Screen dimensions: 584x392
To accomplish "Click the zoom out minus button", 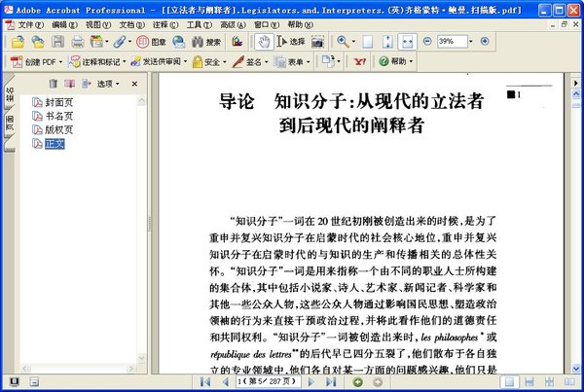I will (427, 41).
